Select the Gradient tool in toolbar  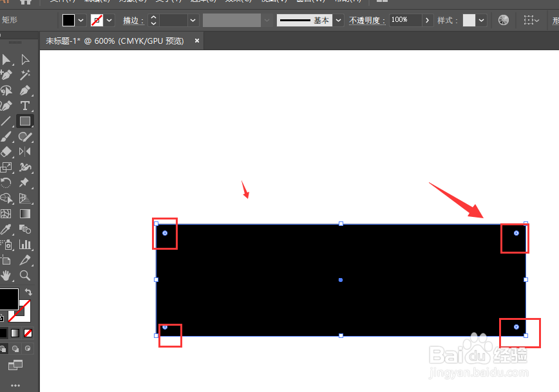(25, 214)
